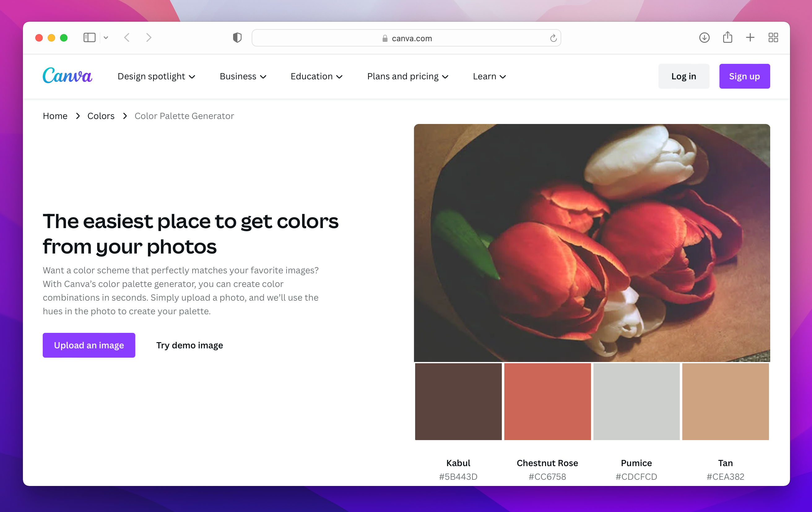Viewport: 812px width, 512px height.
Task: Click the Share icon in the toolbar
Action: click(x=728, y=38)
